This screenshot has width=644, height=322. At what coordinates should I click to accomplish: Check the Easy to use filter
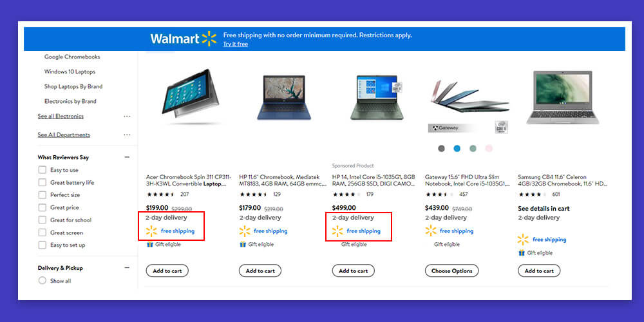point(42,169)
